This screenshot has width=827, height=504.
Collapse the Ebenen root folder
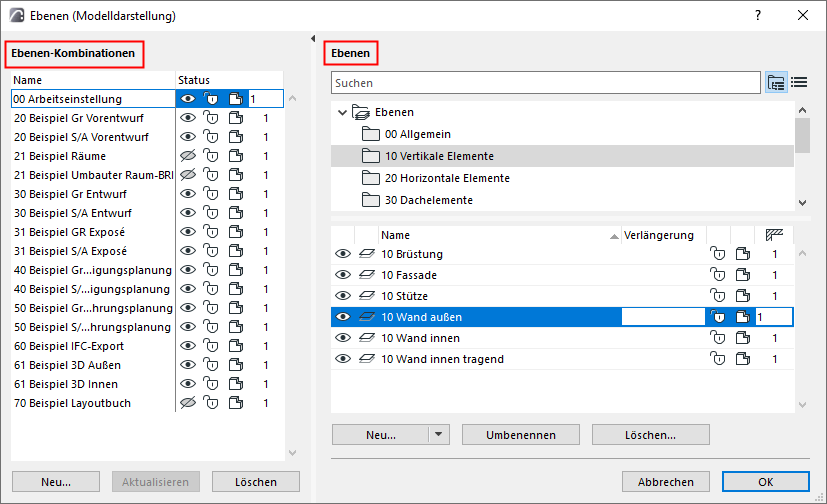point(343,112)
